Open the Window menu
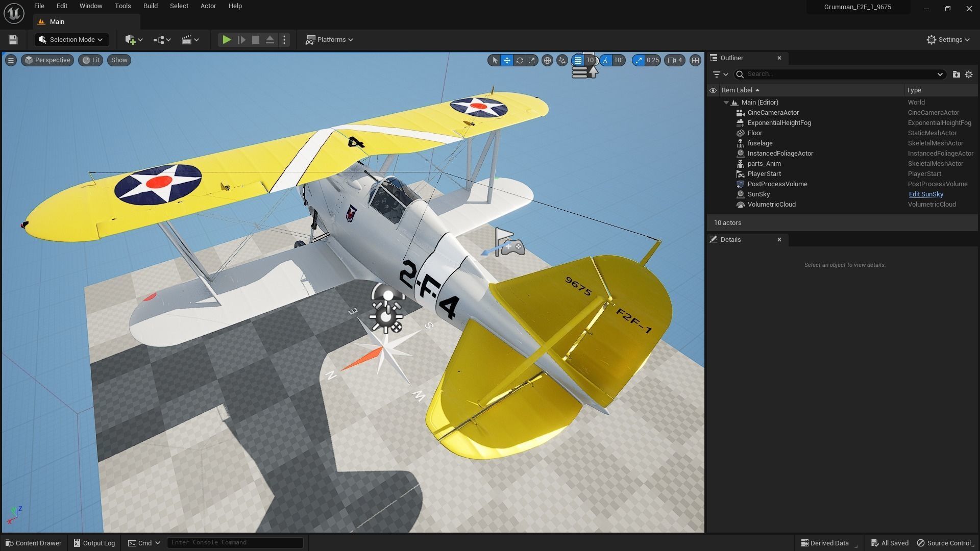The width and height of the screenshot is (980, 551). [x=91, y=6]
